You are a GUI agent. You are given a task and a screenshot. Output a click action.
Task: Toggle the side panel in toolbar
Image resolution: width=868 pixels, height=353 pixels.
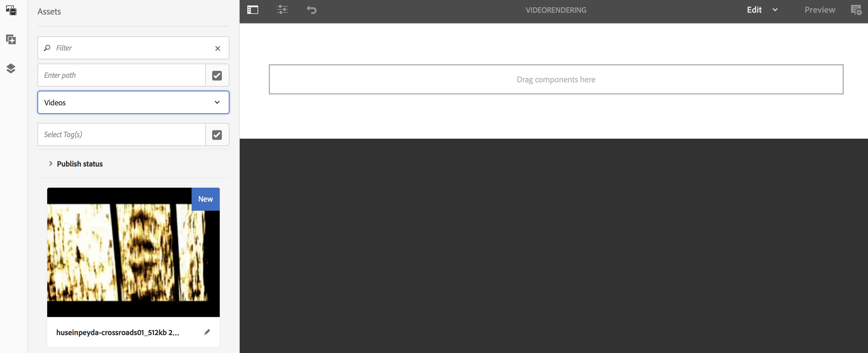point(252,10)
